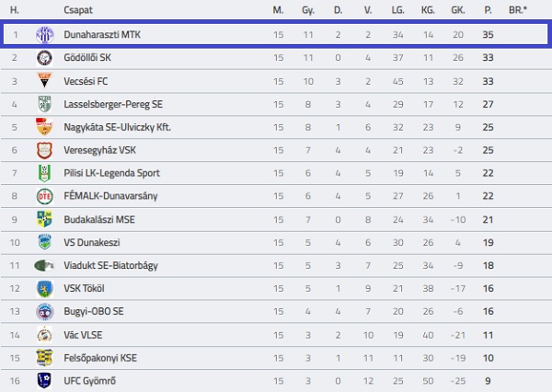Image resolution: width=552 pixels, height=392 pixels.
Task: Click the BR.* column header
Action: pyautogui.click(x=518, y=9)
